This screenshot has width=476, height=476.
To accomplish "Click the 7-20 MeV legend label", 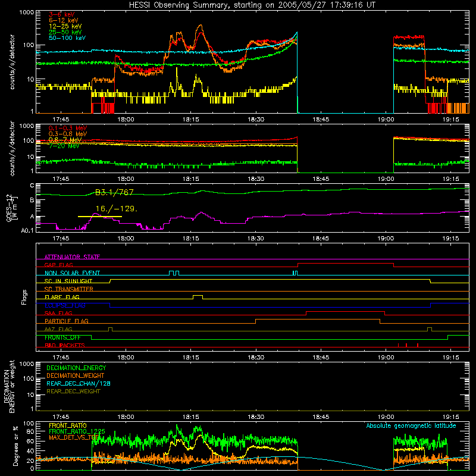I will (64, 146).
